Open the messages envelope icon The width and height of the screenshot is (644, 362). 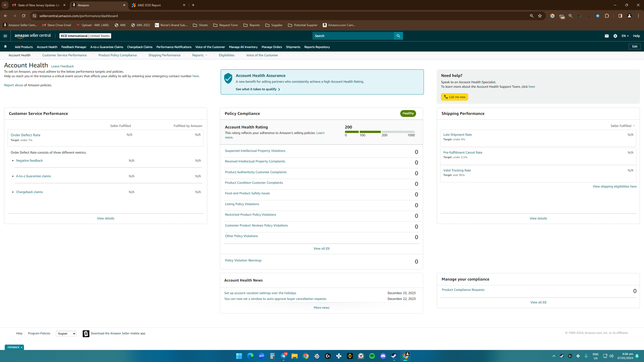(x=607, y=36)
